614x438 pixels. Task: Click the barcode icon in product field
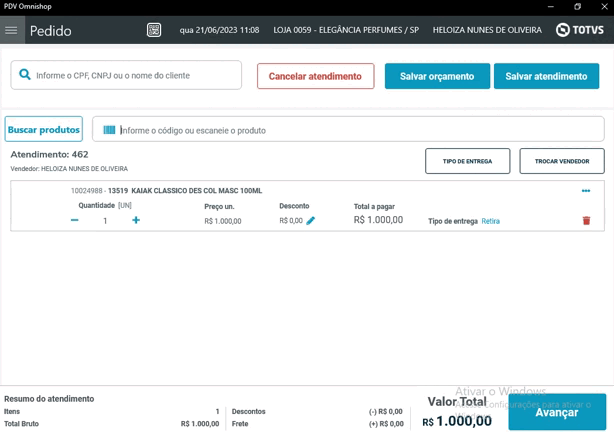tap(109, 130)
